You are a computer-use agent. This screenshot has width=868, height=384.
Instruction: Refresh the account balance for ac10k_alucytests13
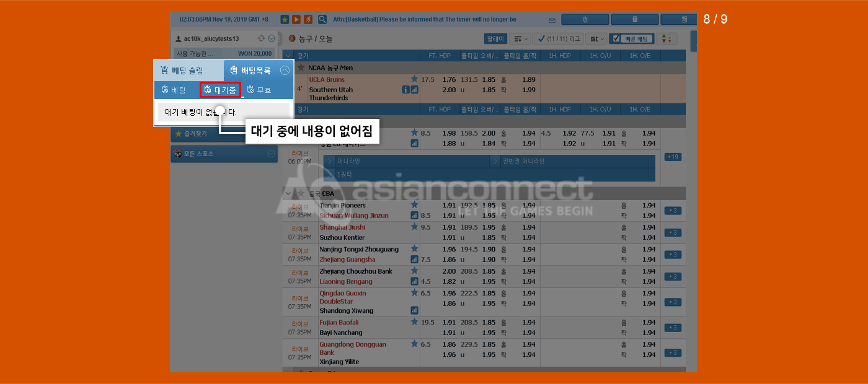[x=262, y=38]
